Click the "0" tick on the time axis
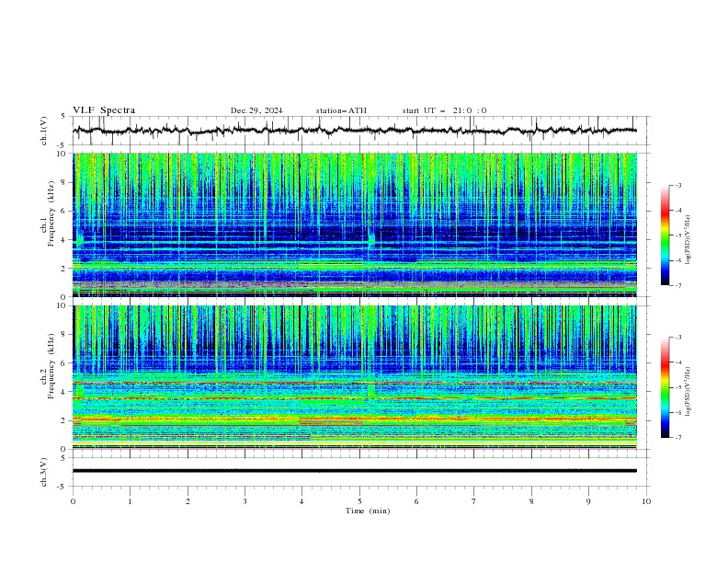728x563 pixels. point(73,501)
